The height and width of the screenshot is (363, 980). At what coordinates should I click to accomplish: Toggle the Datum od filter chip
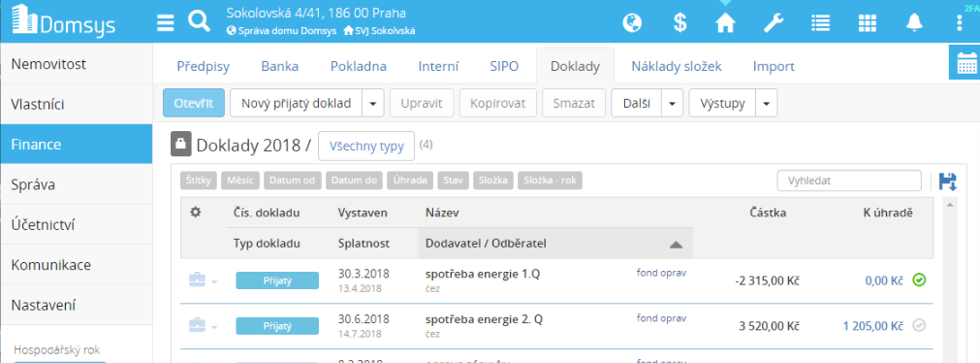coord(293,181)
